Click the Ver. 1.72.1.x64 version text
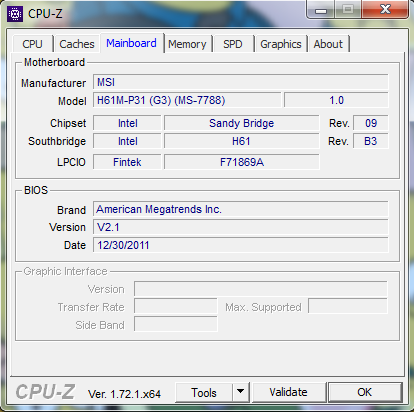The width and height of the screenshot is (414, 412). (124, 394)
